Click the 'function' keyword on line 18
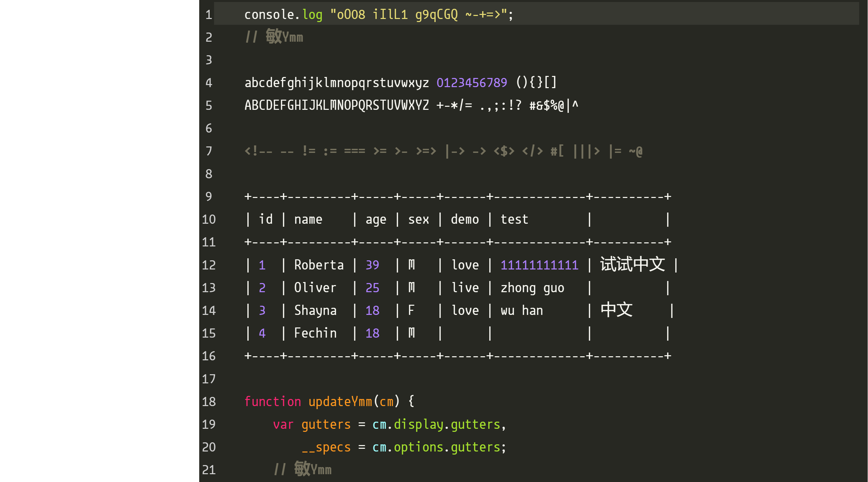Screen dimensions: 868x482 [x=273, y=402]
